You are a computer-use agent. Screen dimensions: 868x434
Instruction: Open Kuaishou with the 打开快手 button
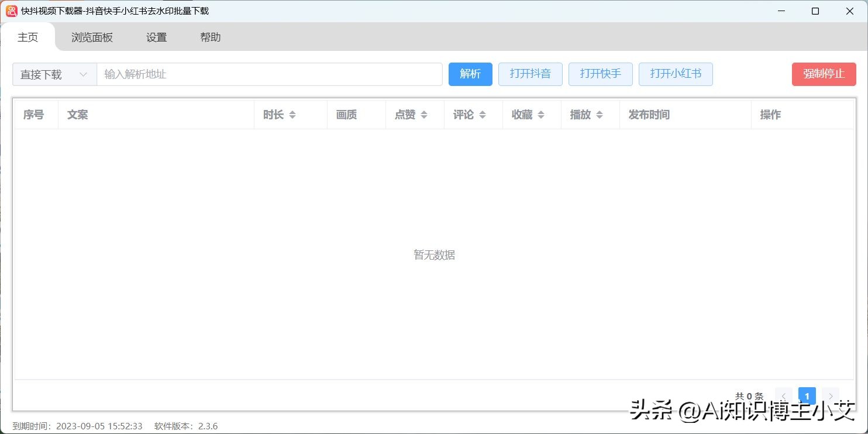pos(600,74)
